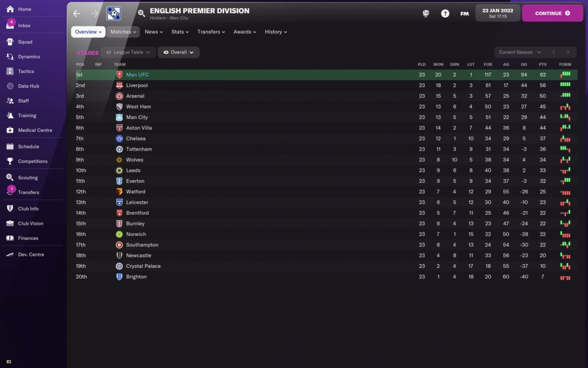Expand the History dropdown menu
The width and height of the screenshot is (588, 368).
(276, 32)
